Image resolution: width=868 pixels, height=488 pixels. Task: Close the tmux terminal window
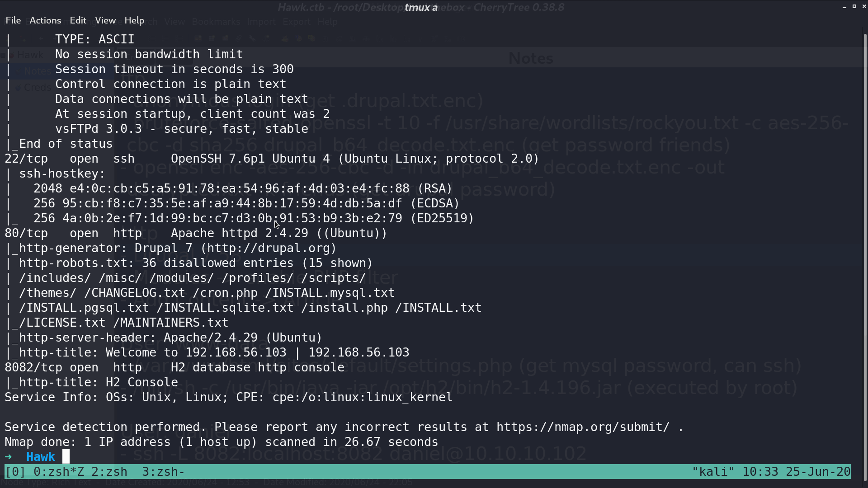[864, 7]
